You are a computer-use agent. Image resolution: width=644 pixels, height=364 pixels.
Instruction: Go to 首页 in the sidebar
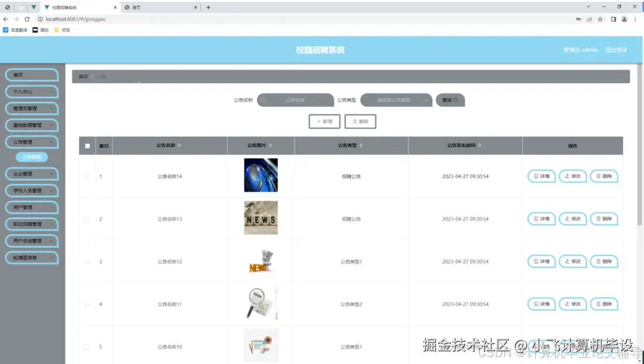pos(32,75)
